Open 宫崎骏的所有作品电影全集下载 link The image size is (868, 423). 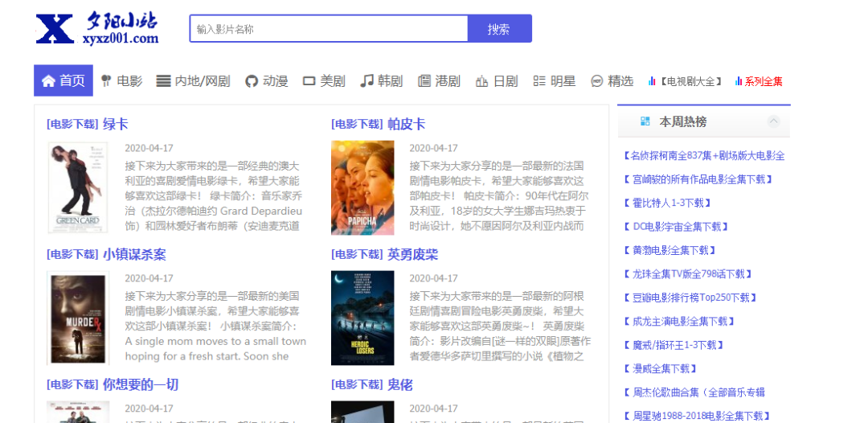click(x=698, y=179)
